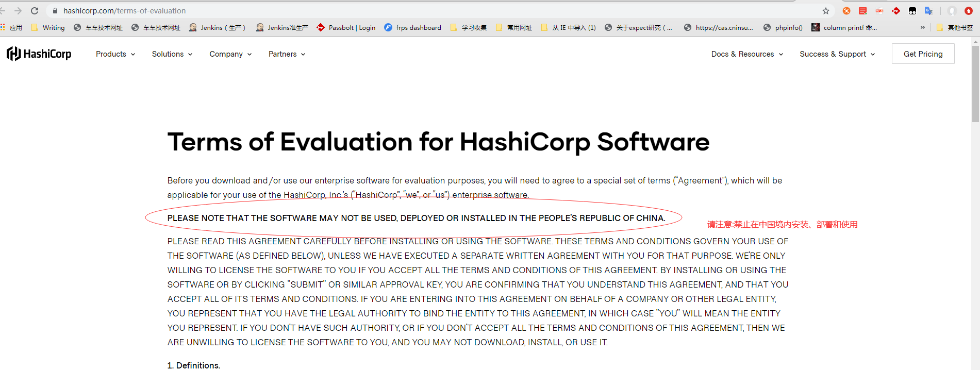
Task: Click the Terms of Evaluation page heading
Action: [438, 142]
